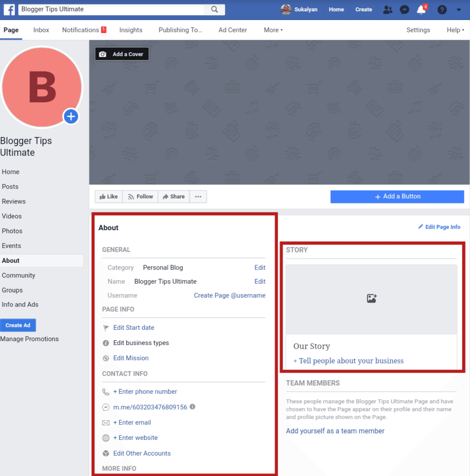Click the Blogger Tips Ultimate search field
Viewport: 470px width, 476px height.
111,9
